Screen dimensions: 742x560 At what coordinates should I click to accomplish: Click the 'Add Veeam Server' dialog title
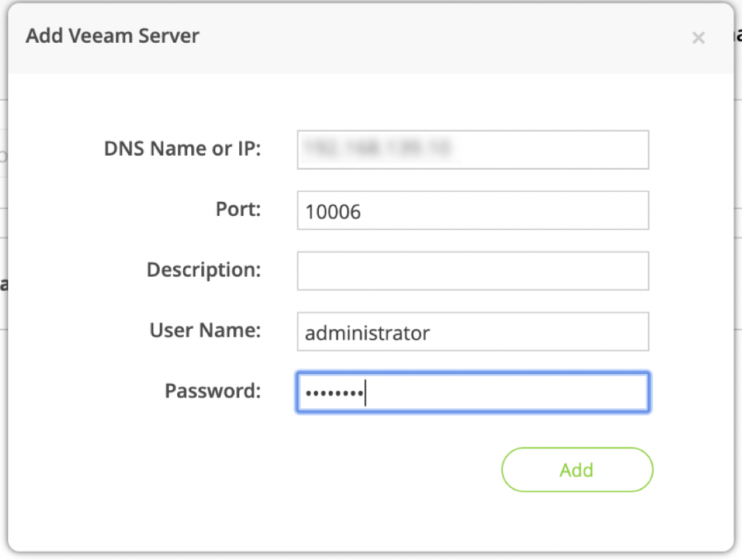(x=112, y=36)
